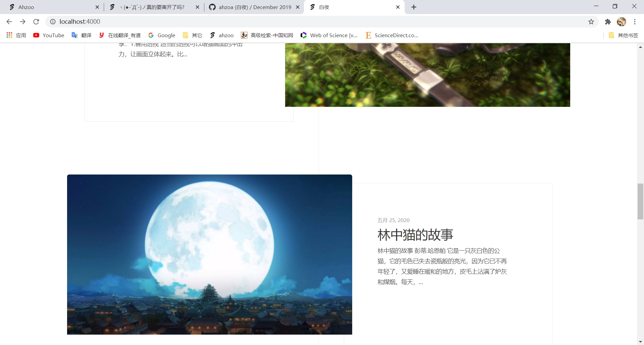Open the 林中猫的故事 post title

click(x=415, y=235)
